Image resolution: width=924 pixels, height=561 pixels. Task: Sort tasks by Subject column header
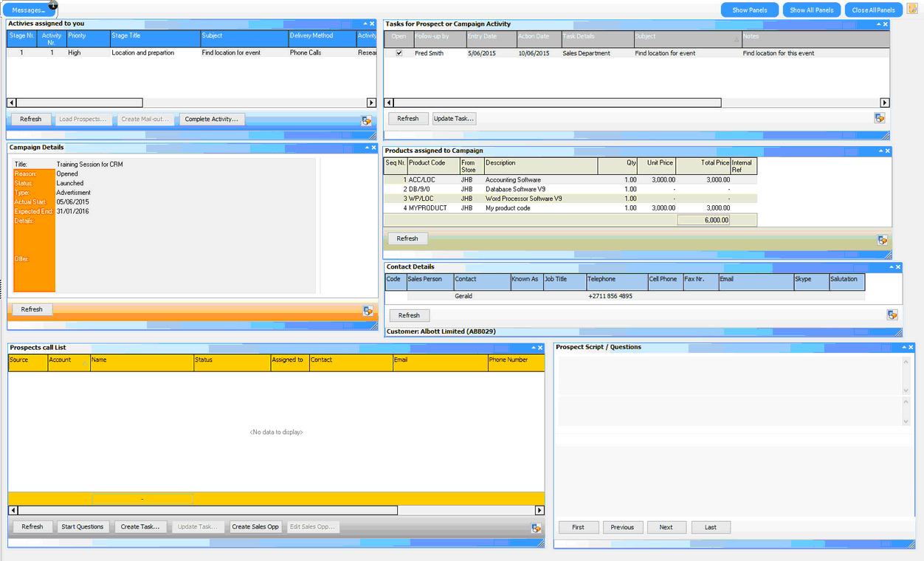click(686, 36)
